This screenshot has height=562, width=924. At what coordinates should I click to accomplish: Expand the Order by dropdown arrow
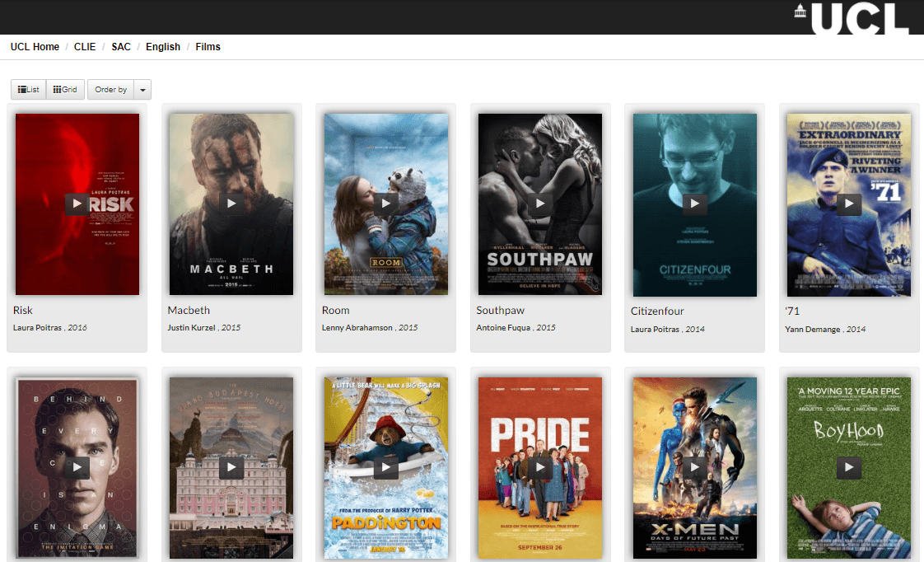(x=142, y=90)
